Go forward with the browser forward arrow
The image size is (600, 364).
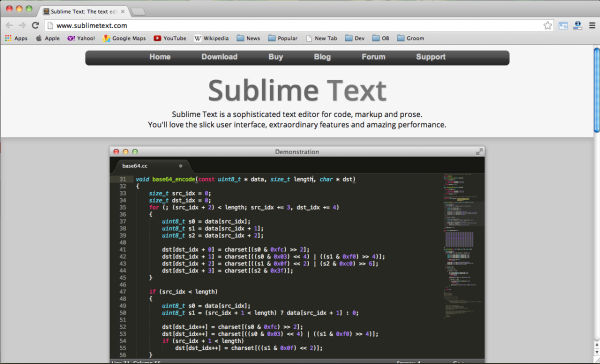pyautogui.click(x=22, y=25)
